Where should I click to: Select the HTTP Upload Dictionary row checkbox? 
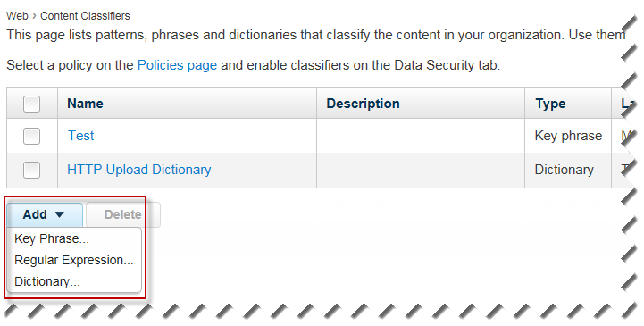pos(31,170)
